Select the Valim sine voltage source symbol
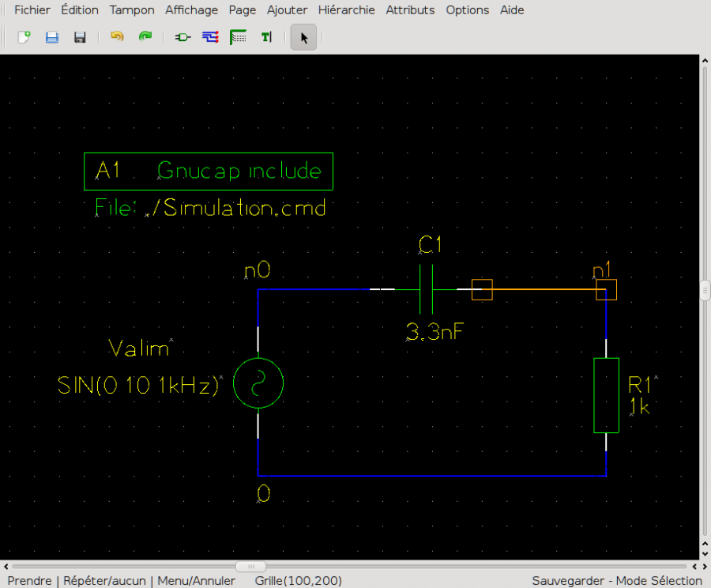The width and height of the screenshot is (711, 588). [x=258, y=383]
